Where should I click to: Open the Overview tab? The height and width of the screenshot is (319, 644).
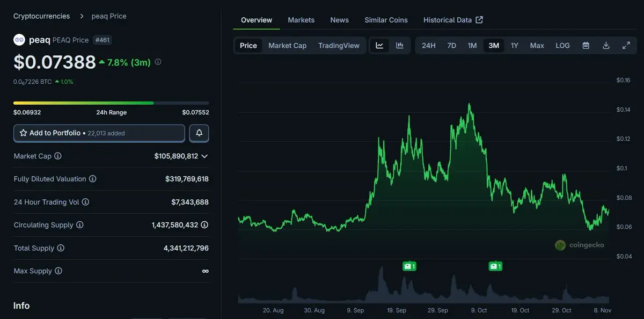(257, 20)
